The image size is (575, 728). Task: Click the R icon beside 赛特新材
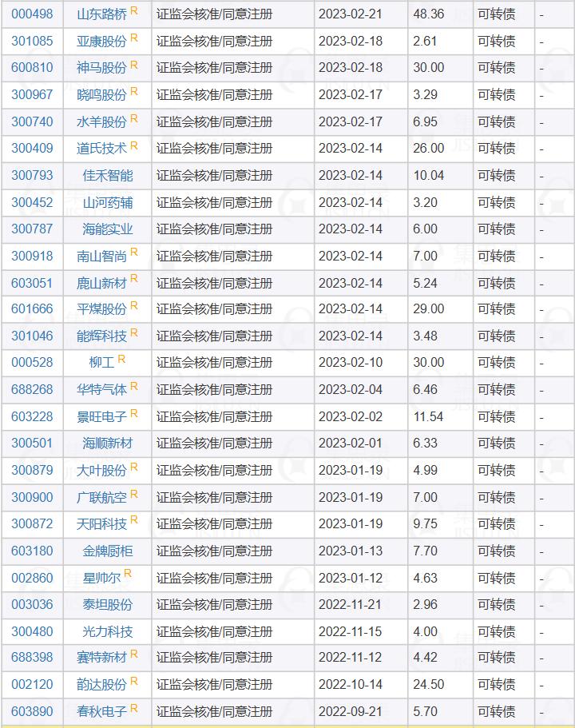134,654
